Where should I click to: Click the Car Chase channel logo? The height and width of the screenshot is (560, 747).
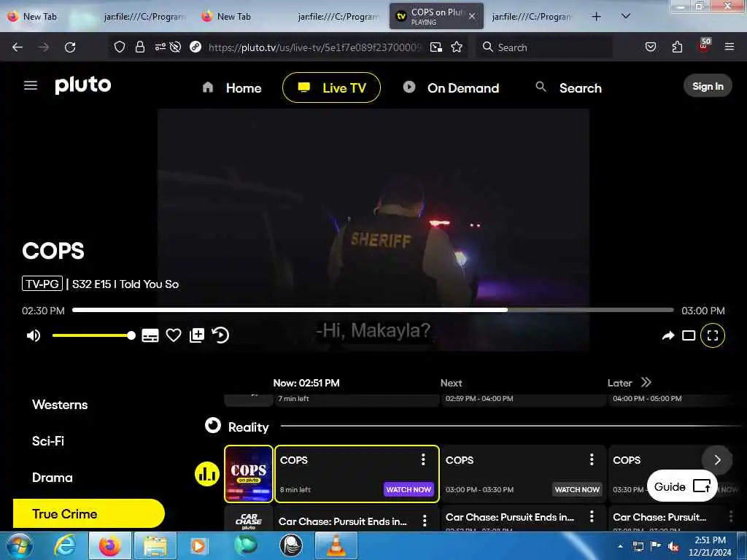tap(248, 520)
